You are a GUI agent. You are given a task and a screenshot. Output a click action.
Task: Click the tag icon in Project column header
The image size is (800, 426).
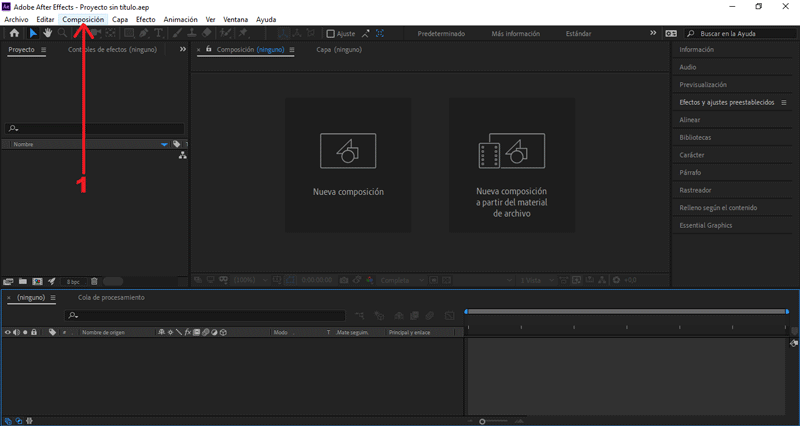click(177, 144)
